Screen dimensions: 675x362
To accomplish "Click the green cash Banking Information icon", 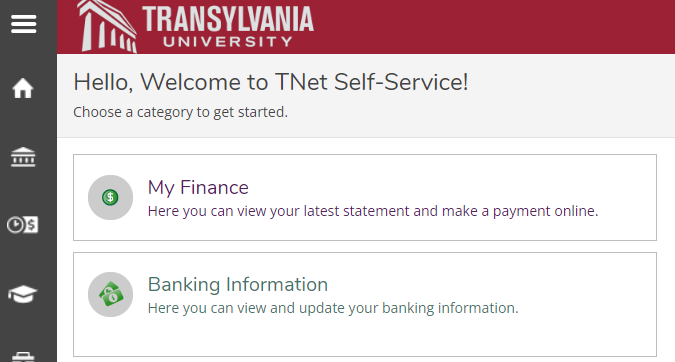I will coord(110,294).
